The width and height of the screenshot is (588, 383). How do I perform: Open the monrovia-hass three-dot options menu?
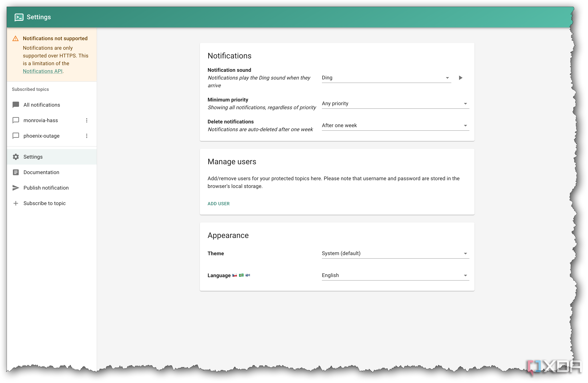click(87, 120)
